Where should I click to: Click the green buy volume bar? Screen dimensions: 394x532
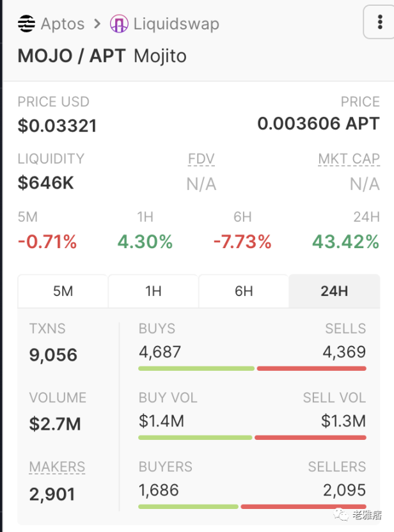[x=196, y=437]
